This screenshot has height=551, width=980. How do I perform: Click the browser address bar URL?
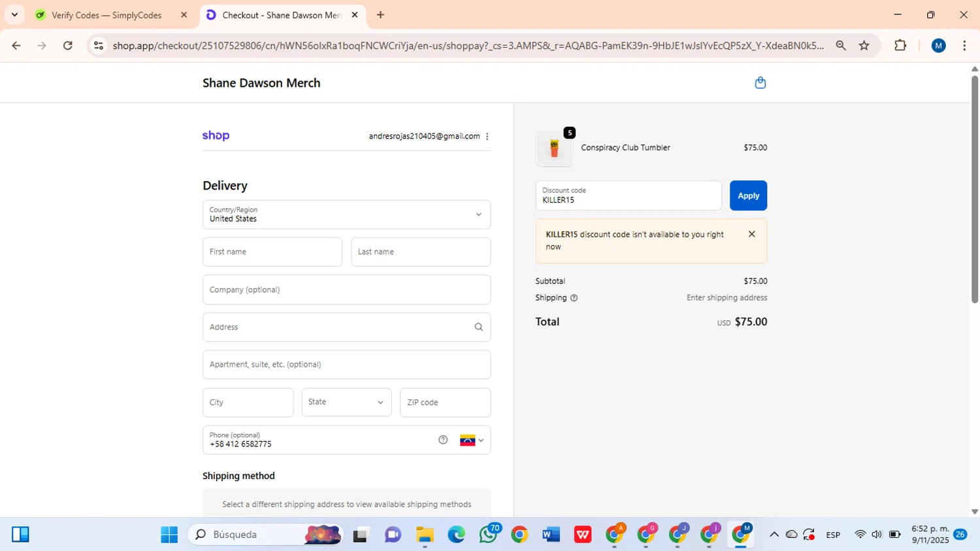[x=468, y=45]
